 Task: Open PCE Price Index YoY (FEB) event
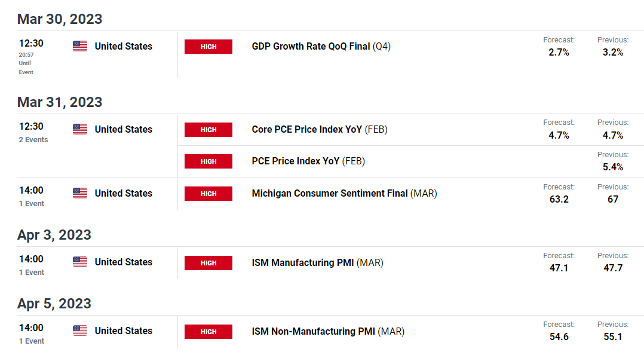[x=308, y=161]
